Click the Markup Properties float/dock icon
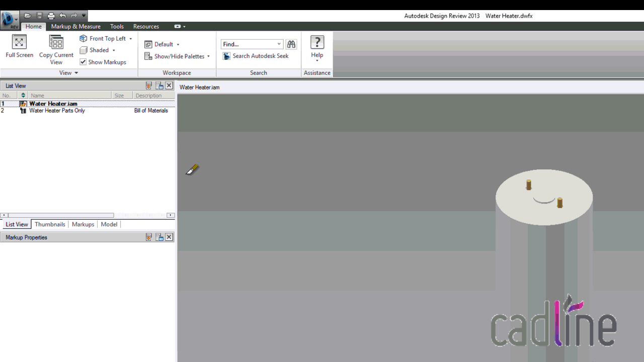 click(x=159, y=237)
